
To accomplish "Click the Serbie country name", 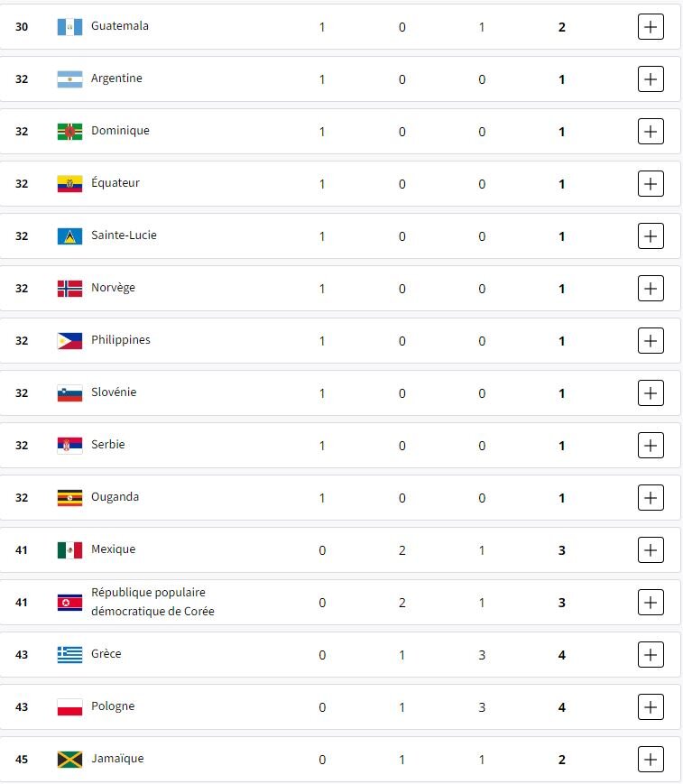I will tap(108, 445).
